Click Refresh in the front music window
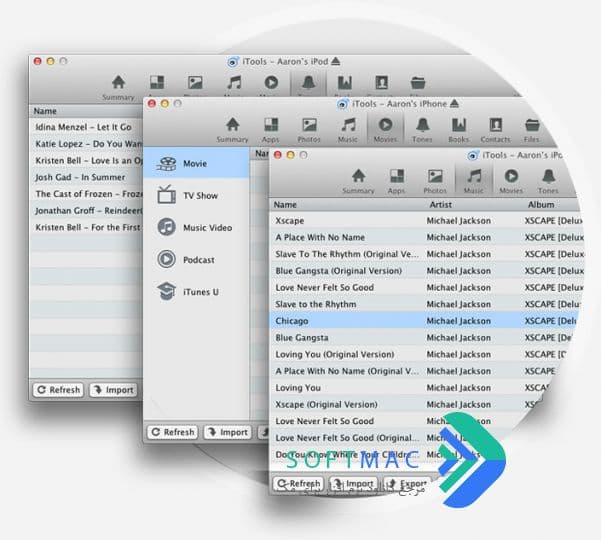The height and width of the screenshot is (540, 601). coord(298,484)
